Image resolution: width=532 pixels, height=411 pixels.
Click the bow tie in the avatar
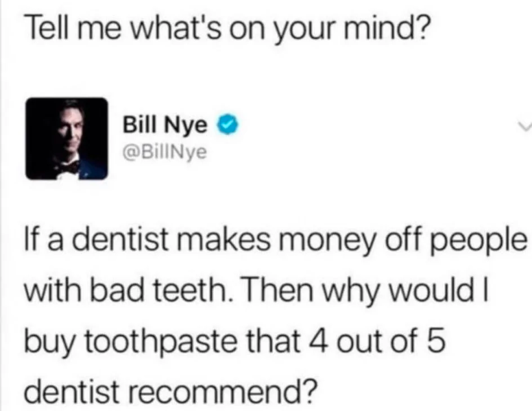[x=69, y=167]
